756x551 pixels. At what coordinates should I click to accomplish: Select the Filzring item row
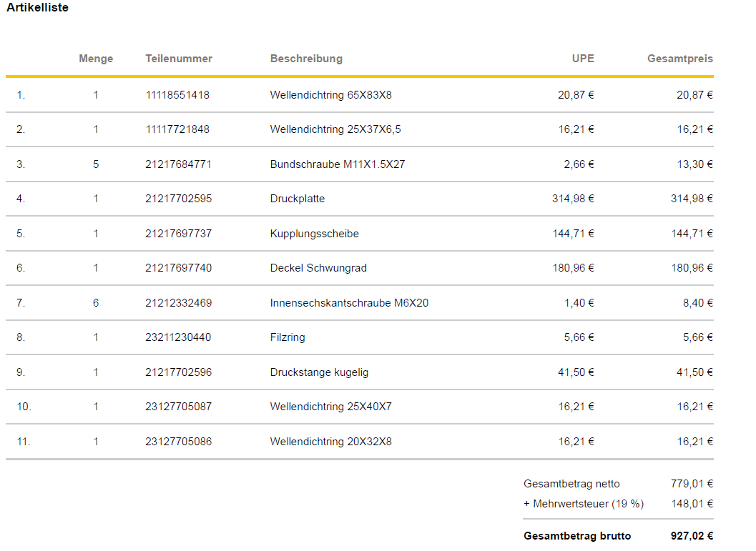coord(288,337)
